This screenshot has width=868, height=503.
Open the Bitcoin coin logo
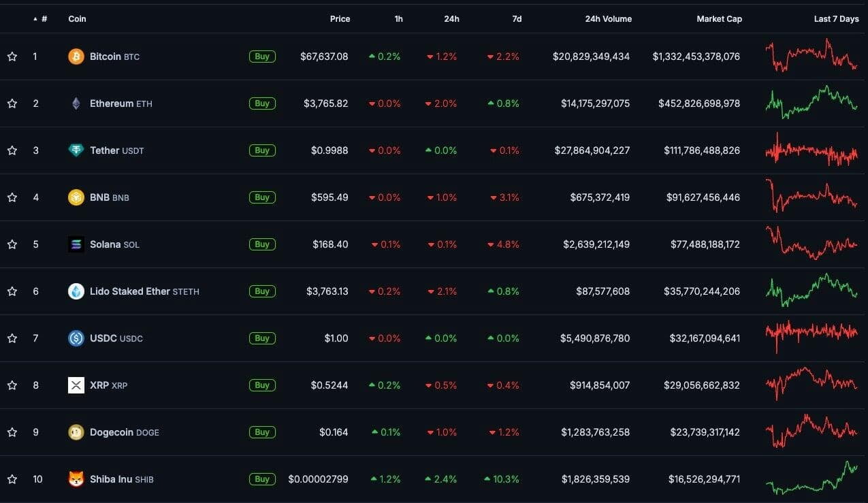pos(76,56)
